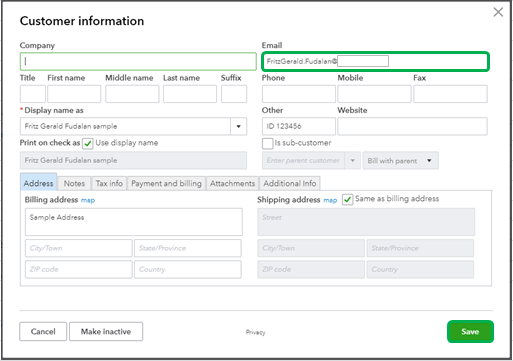Click the Print on check as name field
Viewport: 513px width, 361px height.
[133, 161]
